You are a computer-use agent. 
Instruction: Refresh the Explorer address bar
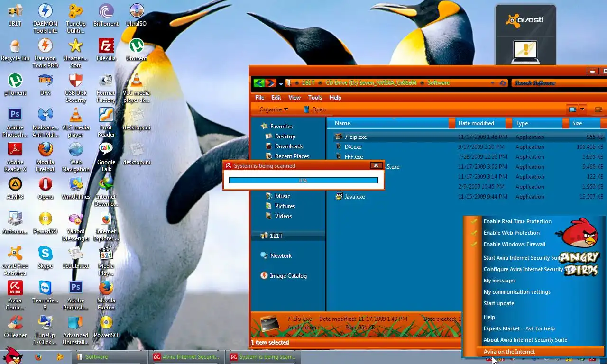click(x=503, y=83)
